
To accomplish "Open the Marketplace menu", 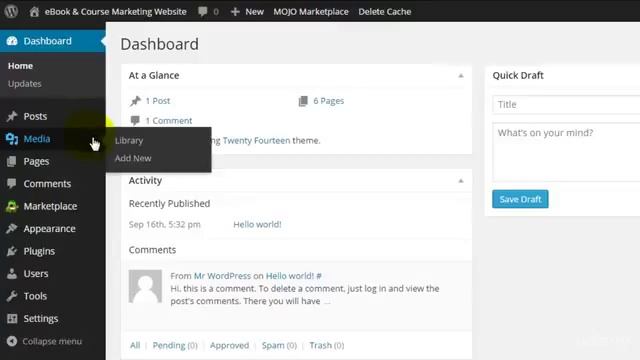I will [x=50, y=206].
